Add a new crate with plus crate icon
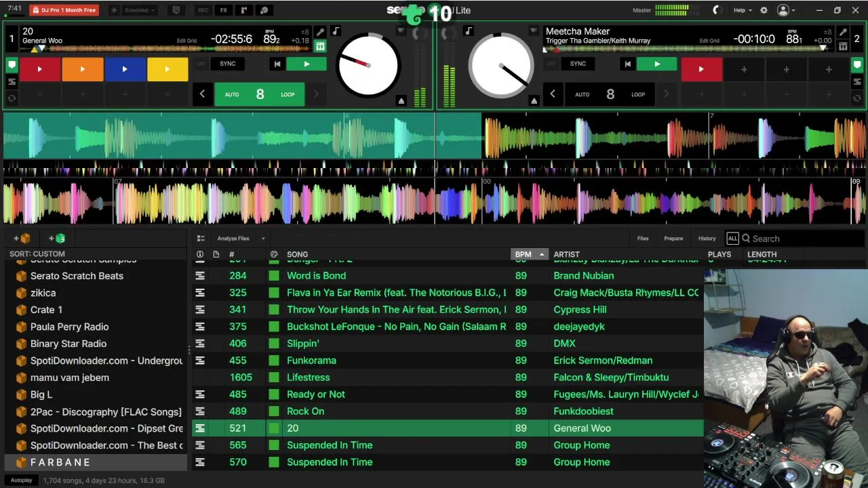Screen dimensions: 868x488 click(22, 239)
